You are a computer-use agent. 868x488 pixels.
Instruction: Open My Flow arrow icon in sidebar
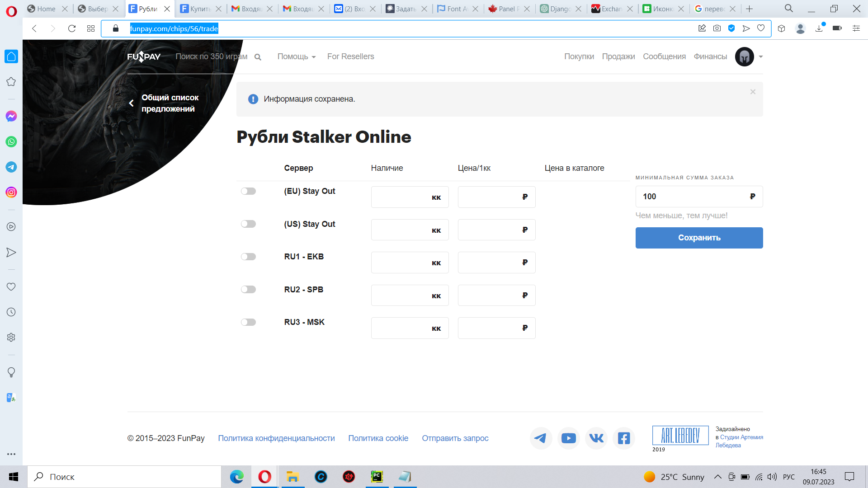coord(11,252)
